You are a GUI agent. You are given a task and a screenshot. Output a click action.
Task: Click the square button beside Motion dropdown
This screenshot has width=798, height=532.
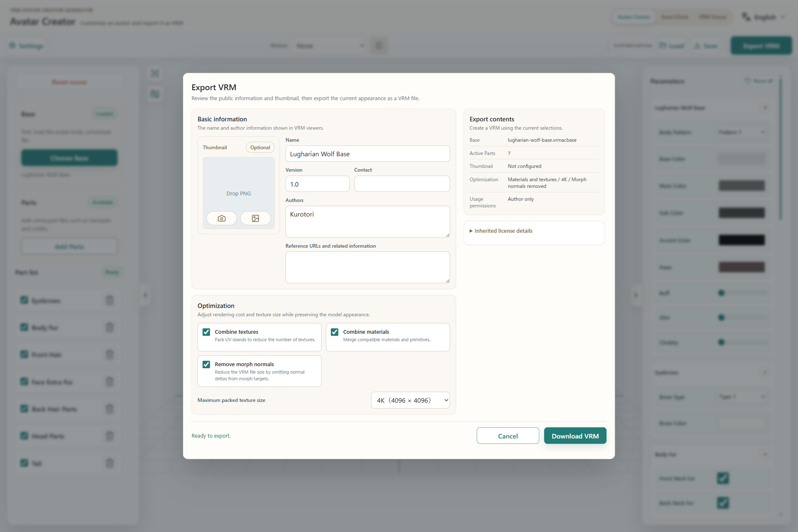pos(379,45)
